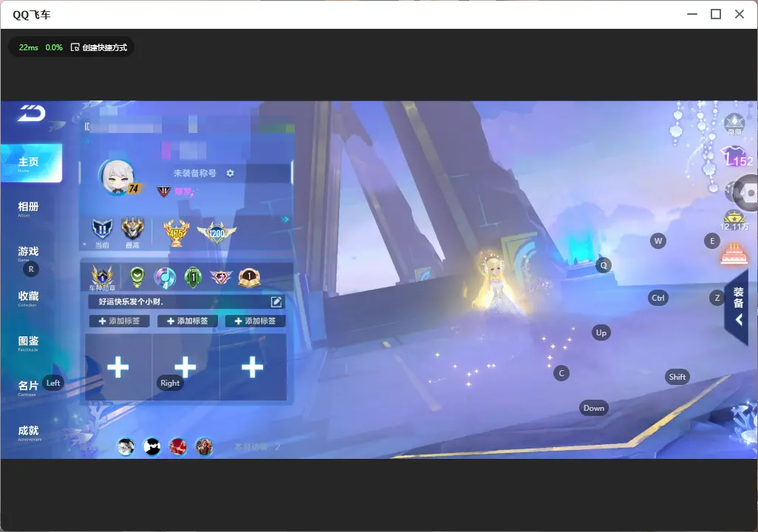Click the purple winged music medal
The image size is (758, 532).
(221, 277)
